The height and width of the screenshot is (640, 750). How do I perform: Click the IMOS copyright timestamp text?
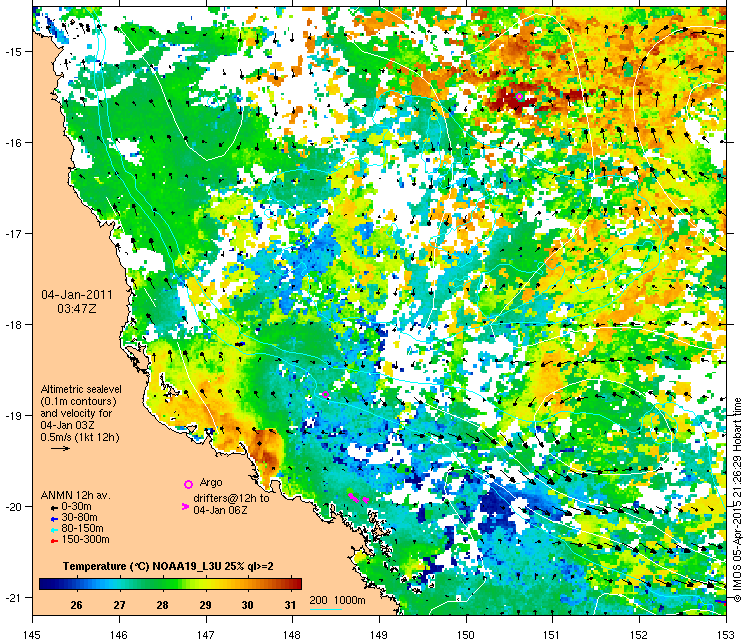[737, 500]
